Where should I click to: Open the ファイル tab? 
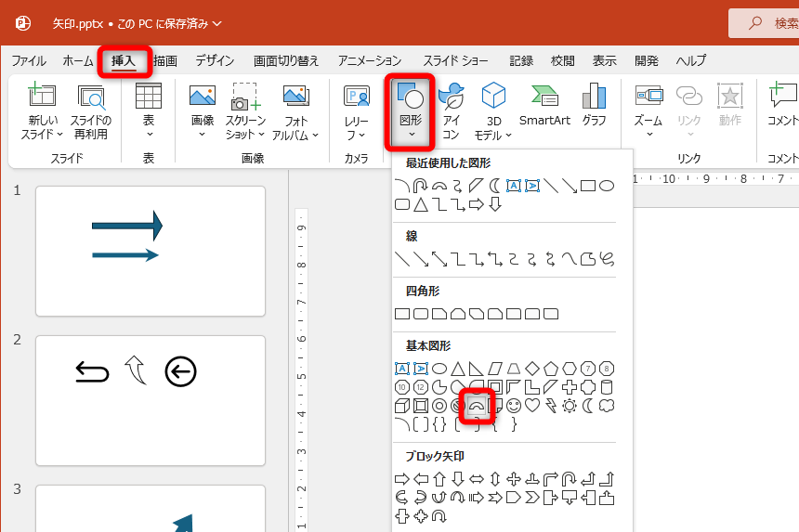pyautogui.click(x=29, y=61)
